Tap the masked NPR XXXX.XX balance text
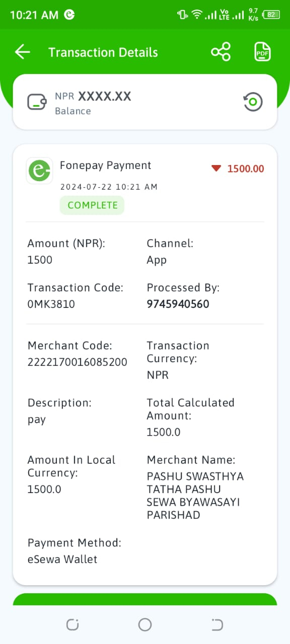 coord(93,96)
